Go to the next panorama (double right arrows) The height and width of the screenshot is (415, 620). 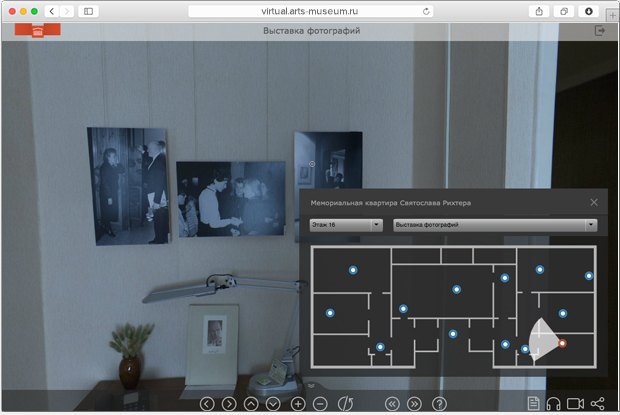[x=414, y=404]
